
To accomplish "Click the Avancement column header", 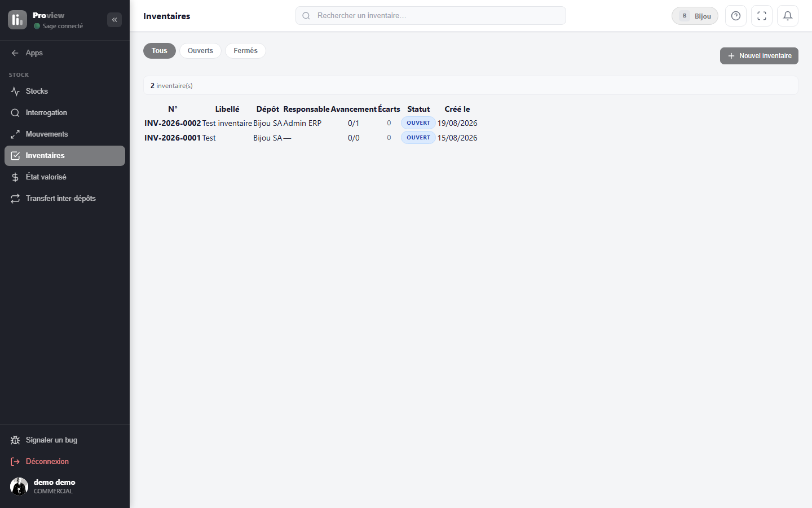I will pos(354,109).
